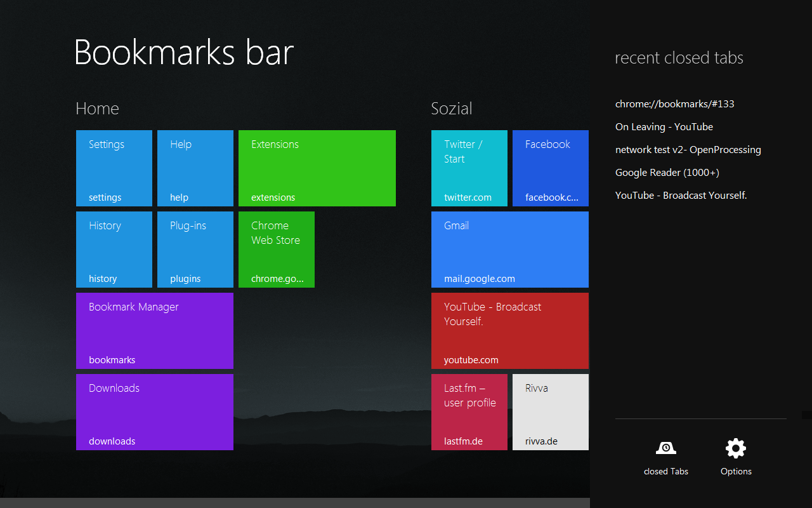Open the Plug-ins tile

coord(195,250)
